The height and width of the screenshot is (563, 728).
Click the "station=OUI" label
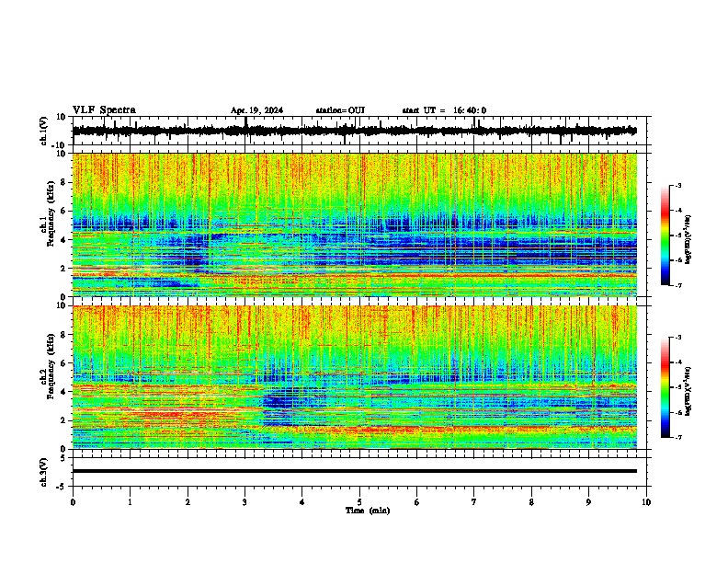coord(340,110)
